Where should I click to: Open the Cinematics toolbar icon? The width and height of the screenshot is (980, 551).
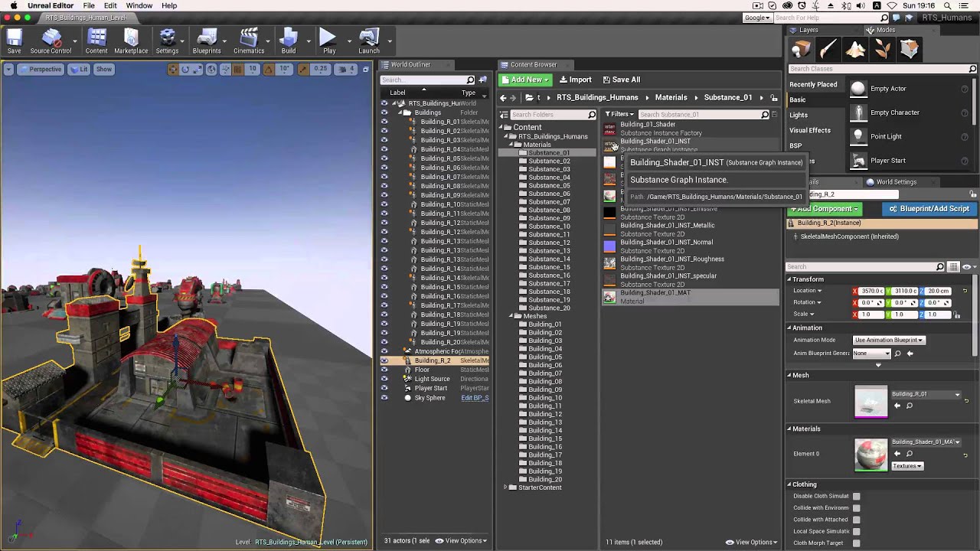coord(249,41)
